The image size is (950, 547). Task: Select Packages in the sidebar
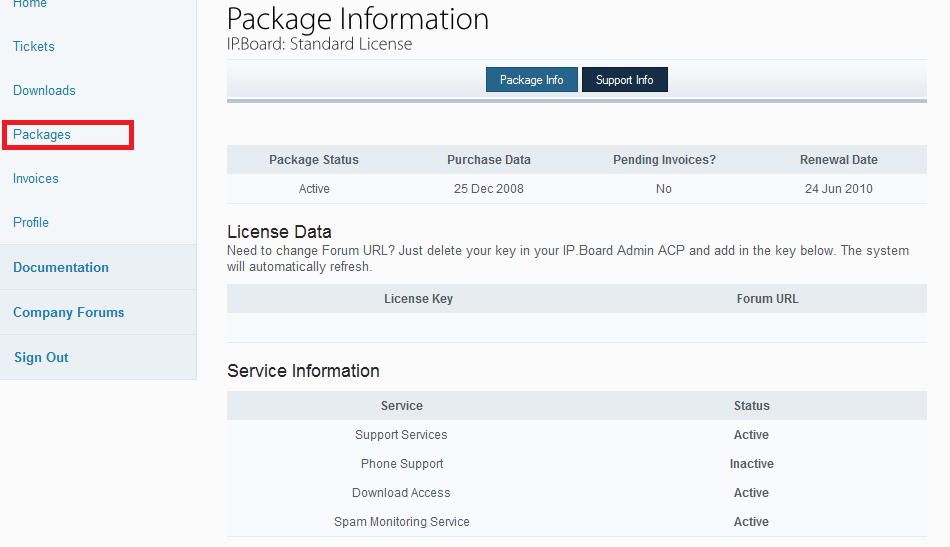(42, 134)
